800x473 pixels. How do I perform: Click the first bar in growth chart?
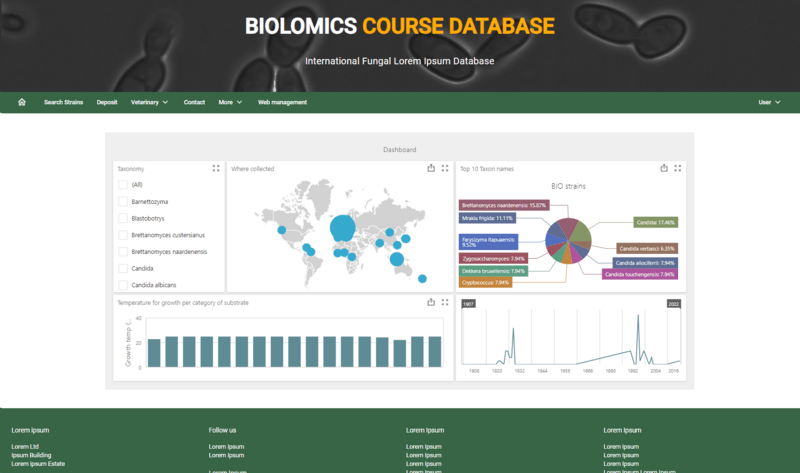[154, 353]
